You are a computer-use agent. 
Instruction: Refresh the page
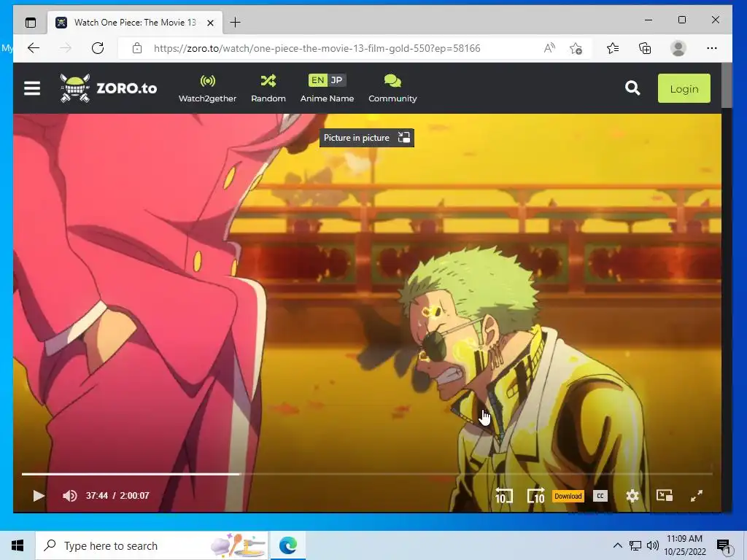point(98,48)
